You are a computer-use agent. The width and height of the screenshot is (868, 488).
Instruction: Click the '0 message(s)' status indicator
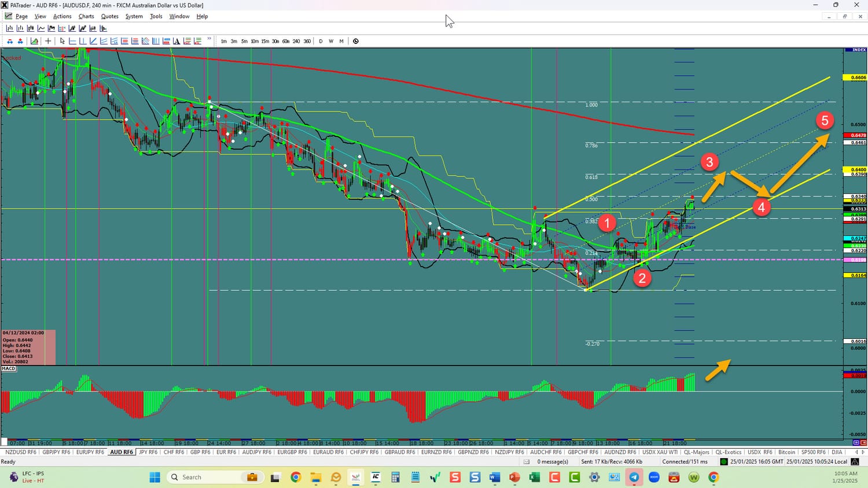tap(552, 461)
